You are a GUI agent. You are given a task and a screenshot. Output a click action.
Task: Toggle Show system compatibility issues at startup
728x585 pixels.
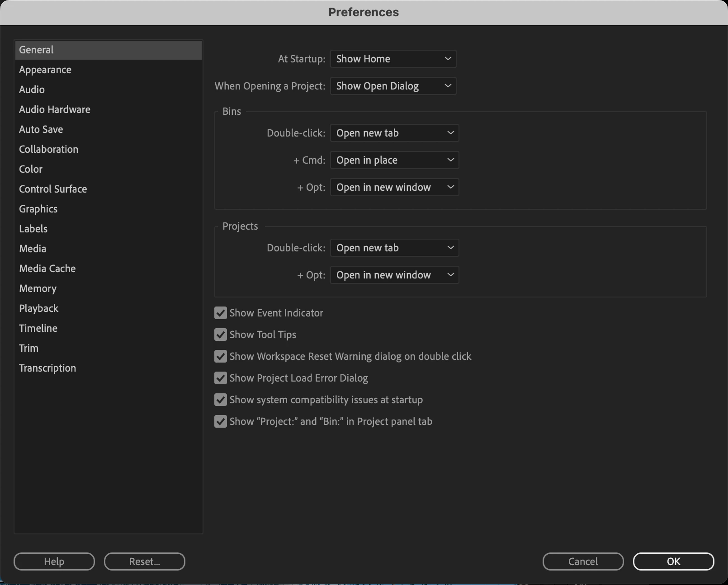[221, 400]
